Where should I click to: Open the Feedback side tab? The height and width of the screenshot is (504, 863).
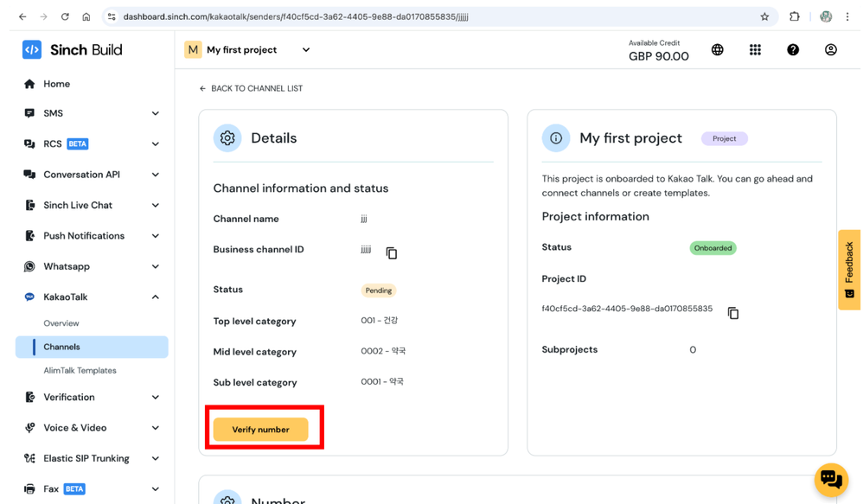pos(849,270)
